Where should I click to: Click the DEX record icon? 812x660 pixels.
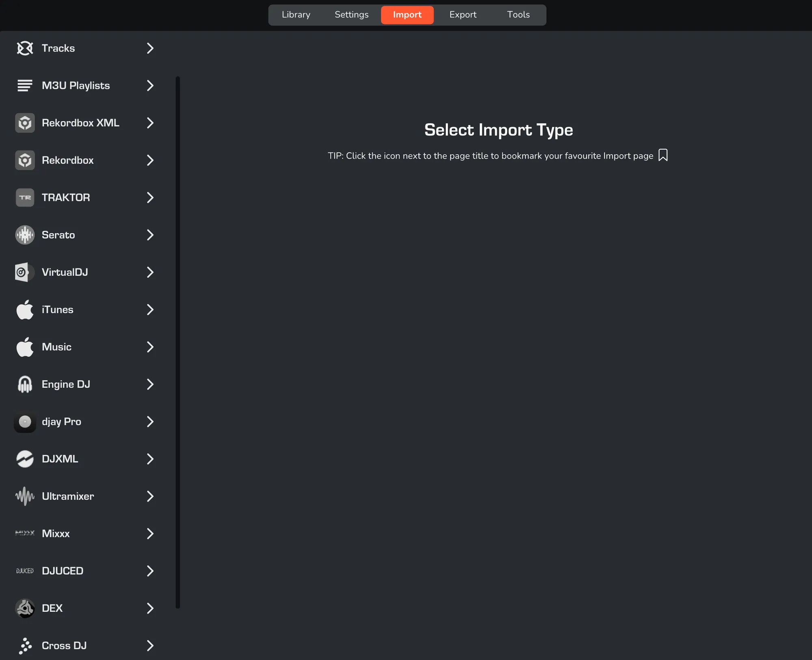click(x=25, y=608)
